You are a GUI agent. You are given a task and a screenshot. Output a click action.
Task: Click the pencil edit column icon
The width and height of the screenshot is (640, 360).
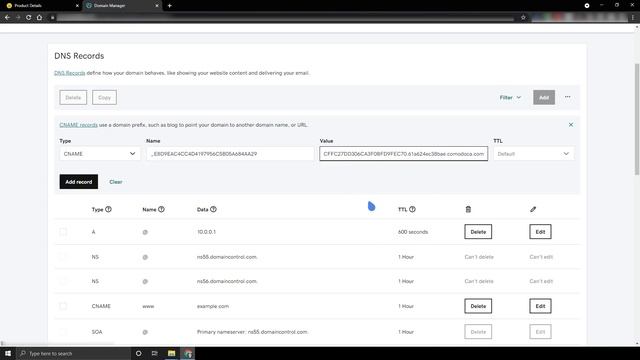click(x=533, y=209)
